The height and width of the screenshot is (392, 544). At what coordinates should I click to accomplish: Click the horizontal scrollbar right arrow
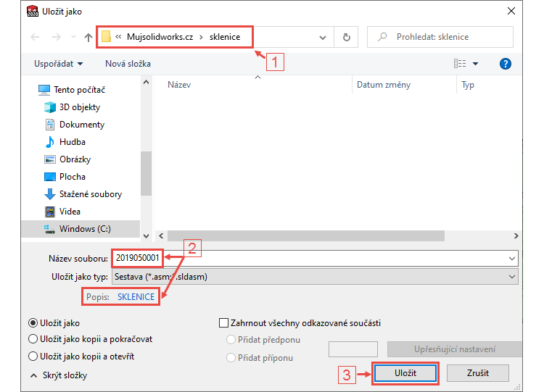(x=516, y=236)
